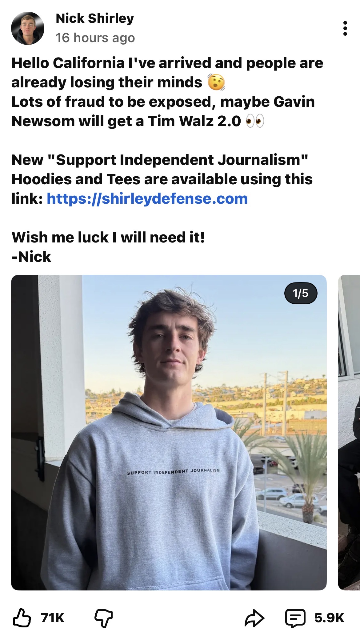This screenshot has width=360, height=644.
Task: Open comments via speech bubble icon
Action: click(x=295, y=618)
